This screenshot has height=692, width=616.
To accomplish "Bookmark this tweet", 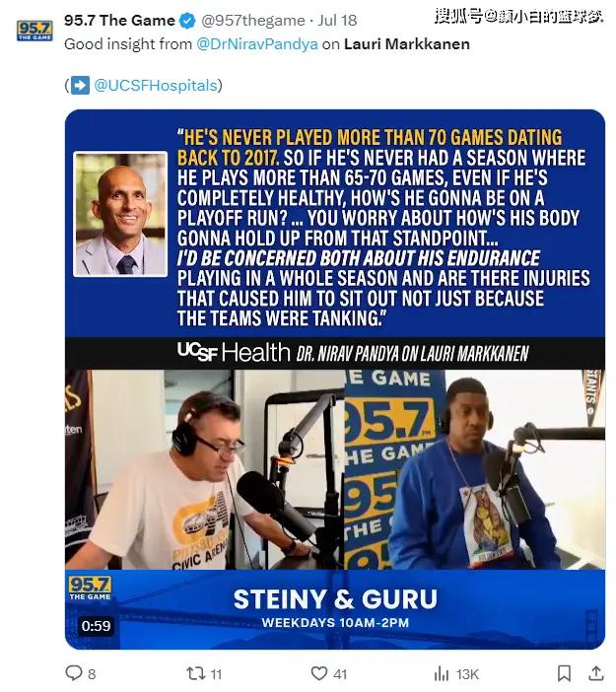I will click(564, 673).
